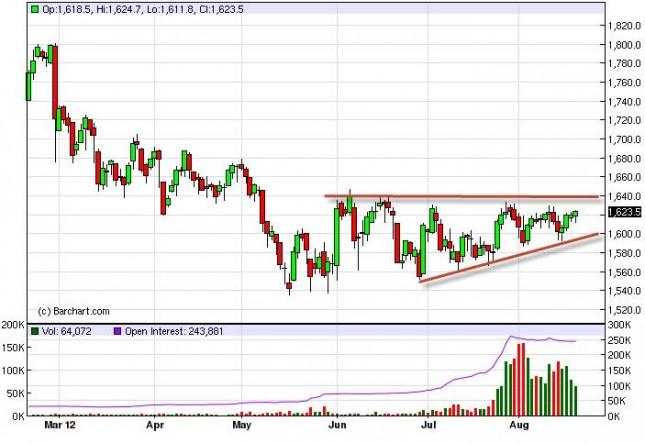Image resolution: width=645 pixels, height=443 pixels.
Task: Click the '(c) Barchart.com' credit text
Action: tap(74, 311)
